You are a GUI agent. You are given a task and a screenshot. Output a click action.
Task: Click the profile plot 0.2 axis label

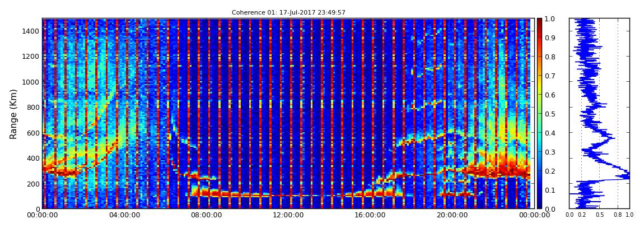point(582,215)
